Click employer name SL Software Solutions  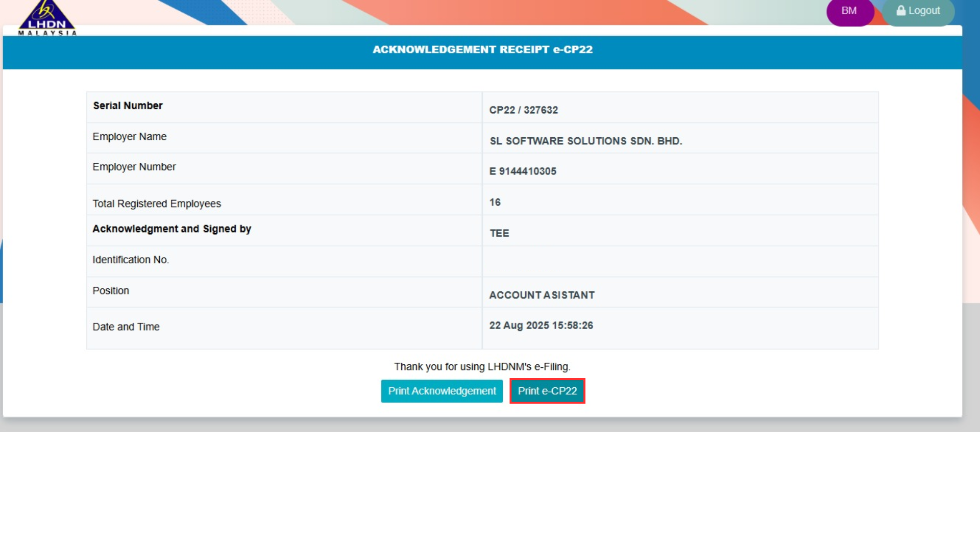[585, 141]
